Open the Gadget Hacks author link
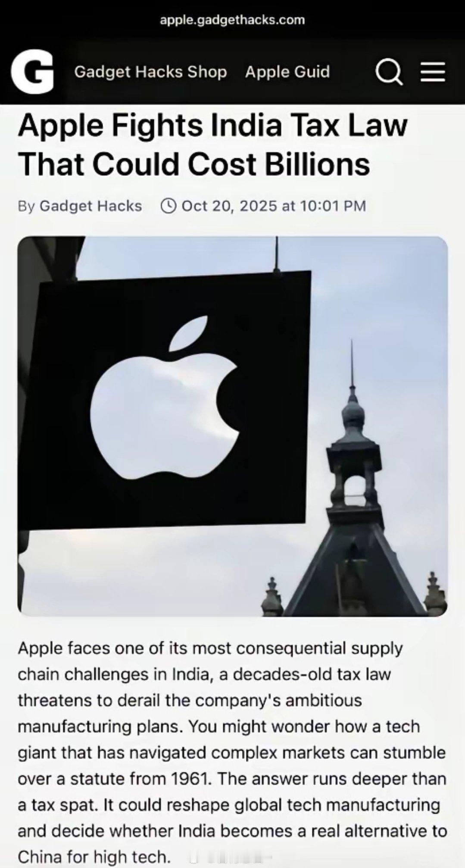The image size is (465, 868). pos(91,206)
